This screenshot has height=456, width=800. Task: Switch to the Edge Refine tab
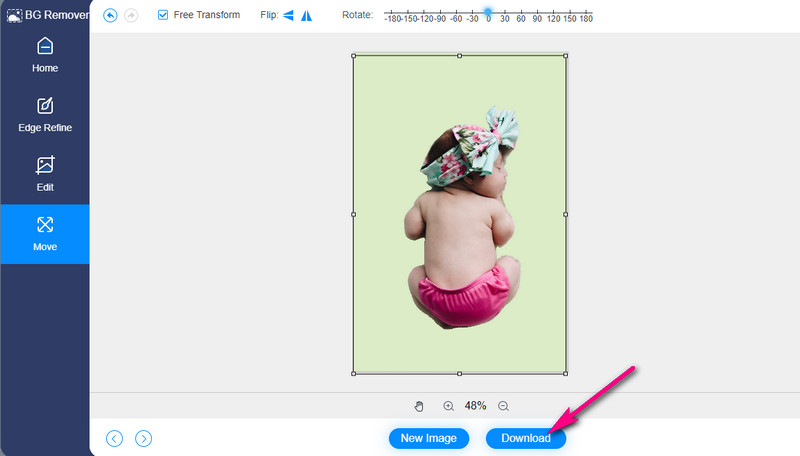[45, 115]
